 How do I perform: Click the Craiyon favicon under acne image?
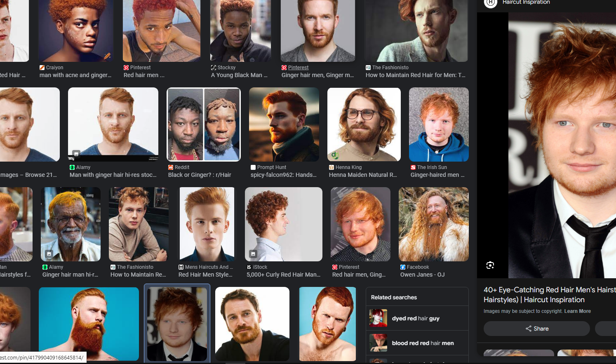(42, 68)
